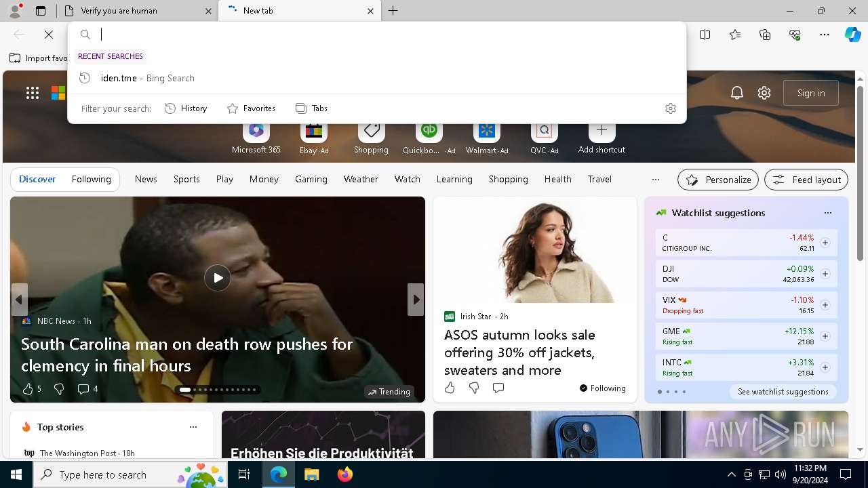The image size is (868, 488).
Task: Open Microsoft 365 shortcut
Action: (256, 138)
